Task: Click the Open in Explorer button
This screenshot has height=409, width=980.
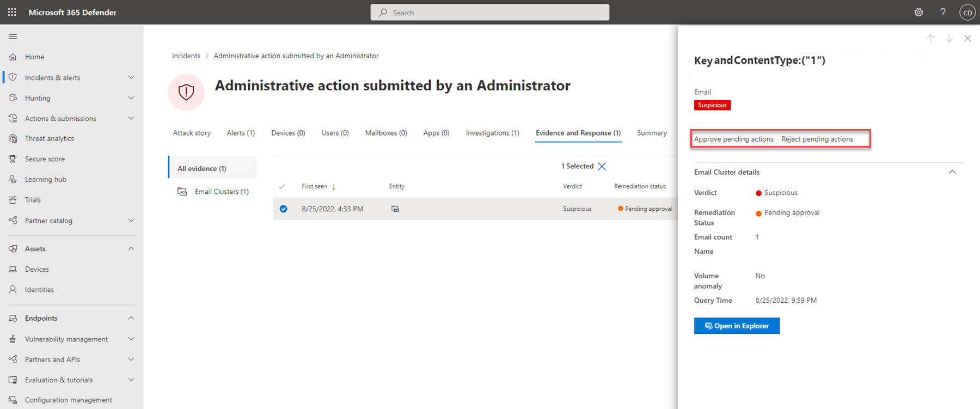Action: 737,326
